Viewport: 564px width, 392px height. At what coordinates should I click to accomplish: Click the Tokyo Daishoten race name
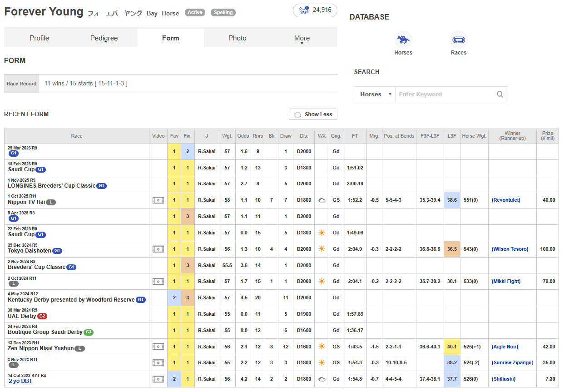(x=30, y=251)
